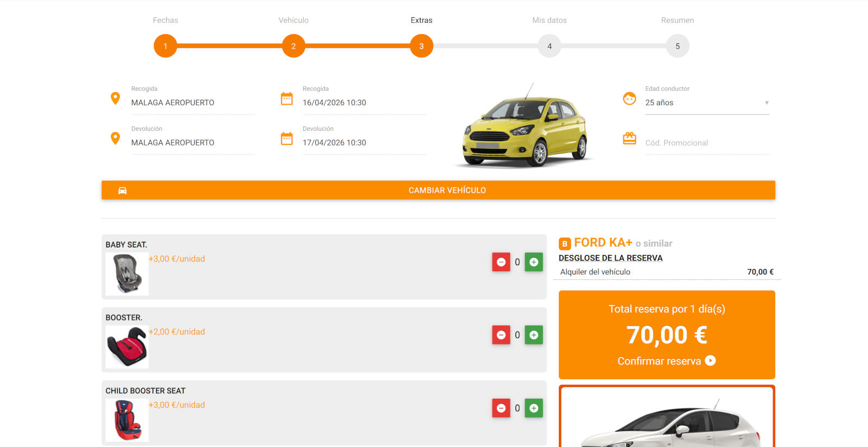Focus the Cód. Promocional input field
Viewport: 868px width, 447px height.
pyautogui.click(x=706, y=143)
